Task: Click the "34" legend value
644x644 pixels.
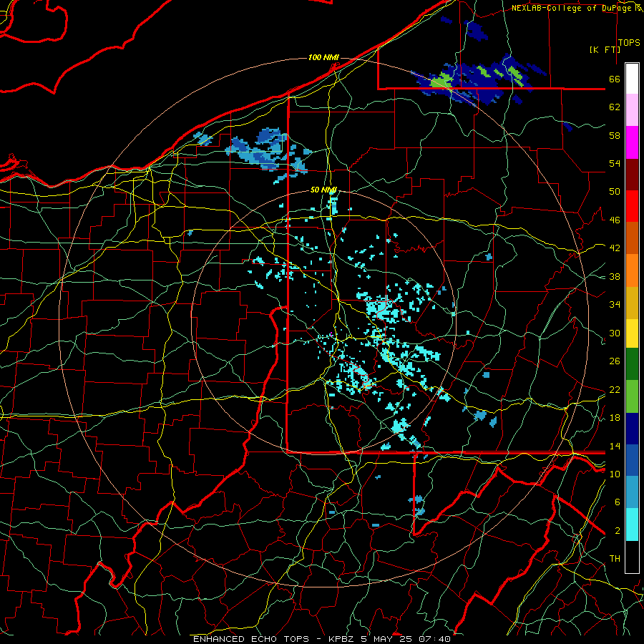Action: [615, 305]
